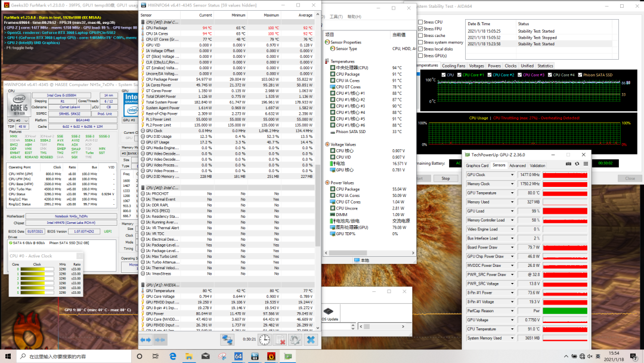Switch to AIDA64 Cooling Fans tab
Screen dimensions: 644x363
pyautogui.click(x=453, y=66)
